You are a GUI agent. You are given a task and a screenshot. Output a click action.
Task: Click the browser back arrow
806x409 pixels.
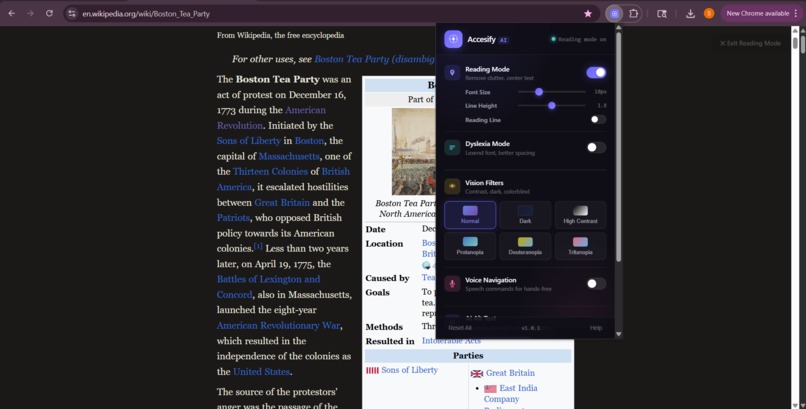click(x=11, y=13)
